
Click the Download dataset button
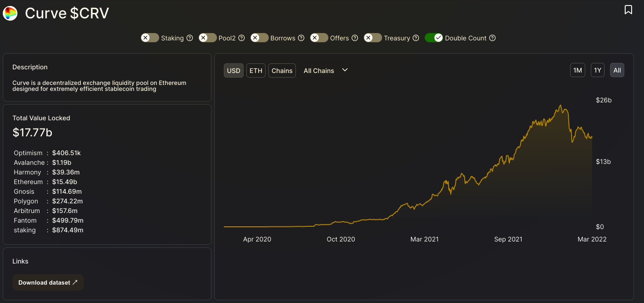(48, 282)
